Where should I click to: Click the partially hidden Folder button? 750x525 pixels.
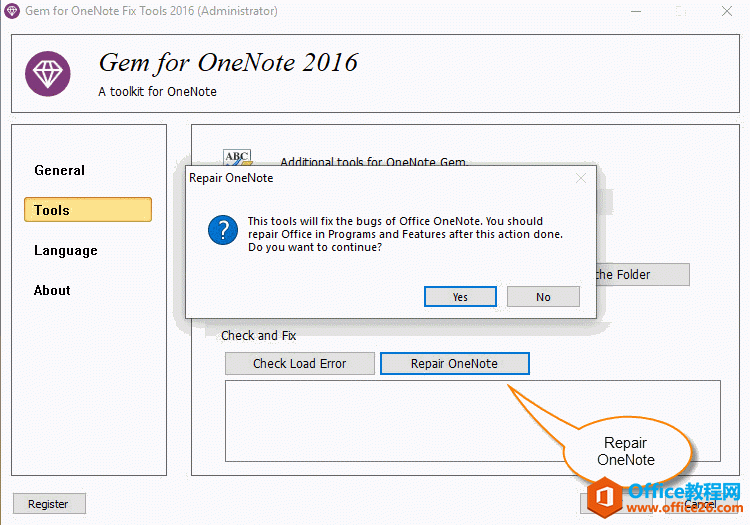pyautogui.click(x=643, y=274)
